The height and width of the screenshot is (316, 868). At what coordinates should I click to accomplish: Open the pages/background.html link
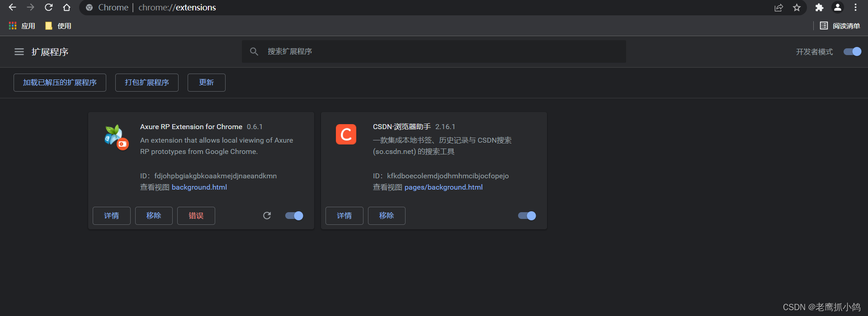pyautogui.click(x=443, y=187)
